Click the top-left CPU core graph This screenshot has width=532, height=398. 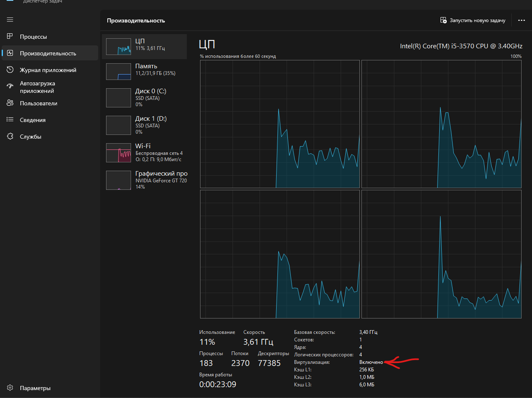pyautogui.click(x=280, y=124)
